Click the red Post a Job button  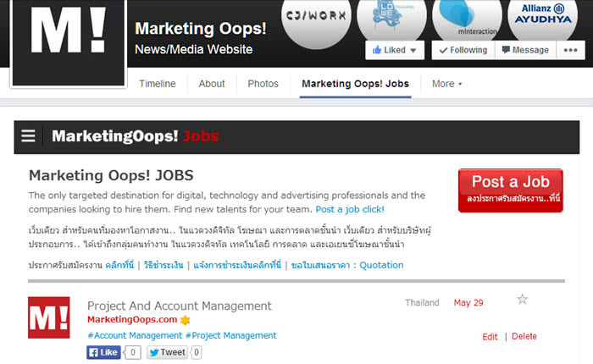pos(511,190)
